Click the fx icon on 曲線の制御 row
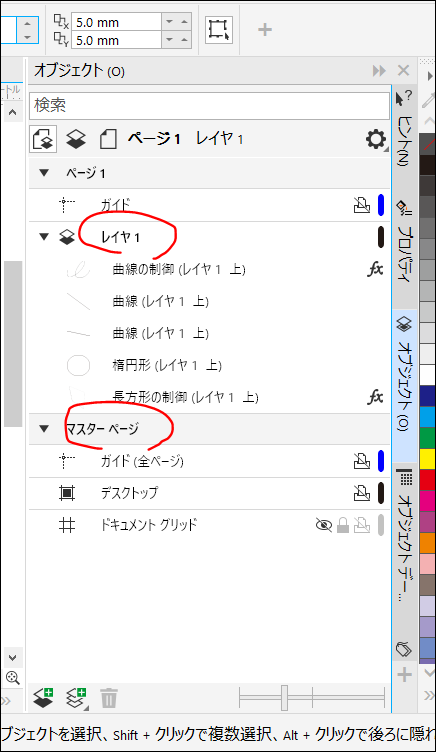The height and width of the screenshot is (752, 436). [375, 269]
